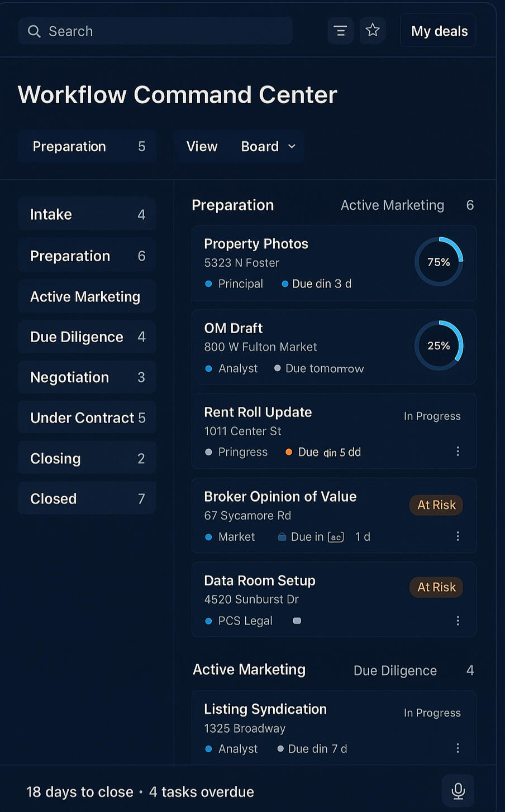Switch to the Due Diligence stage
This screenshot has height=812, width=505.
click(x=87, y=337)
